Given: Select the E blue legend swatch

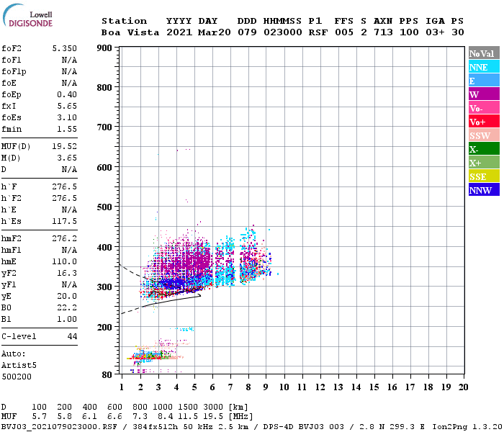Looking at the screenshot, I should point(484,81).
